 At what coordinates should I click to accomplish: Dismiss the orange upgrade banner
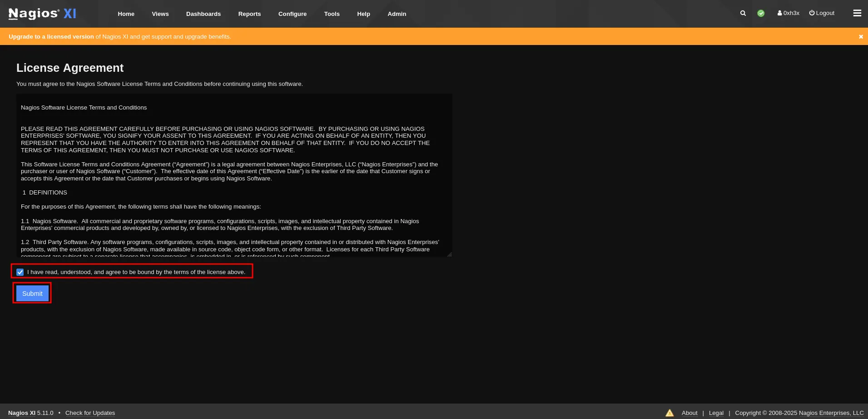(861, 37)
